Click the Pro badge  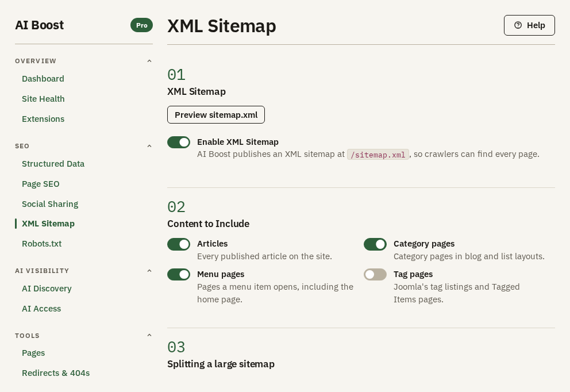pyautogui.click(x=142, y=25)
